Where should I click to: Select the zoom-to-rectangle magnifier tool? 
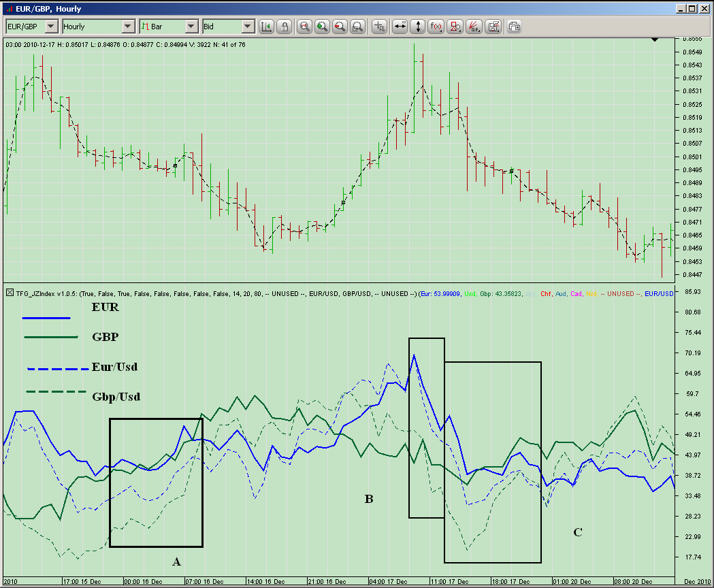(357, 27)
